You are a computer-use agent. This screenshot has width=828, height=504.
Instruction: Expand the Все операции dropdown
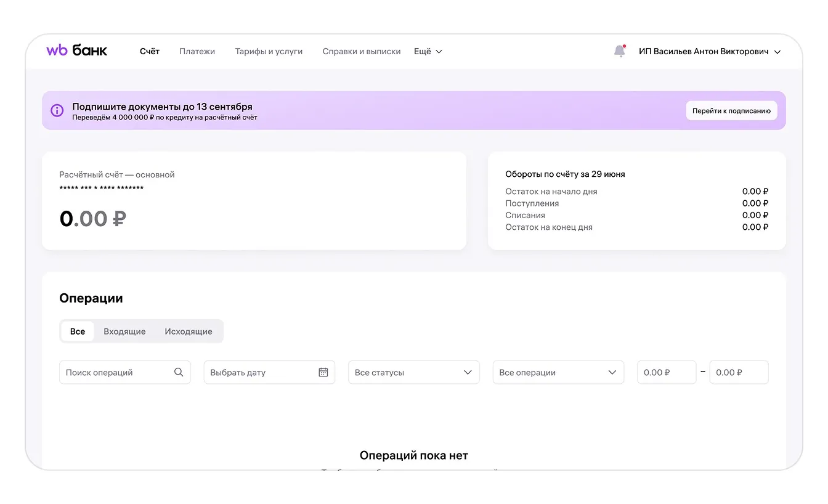558,372
